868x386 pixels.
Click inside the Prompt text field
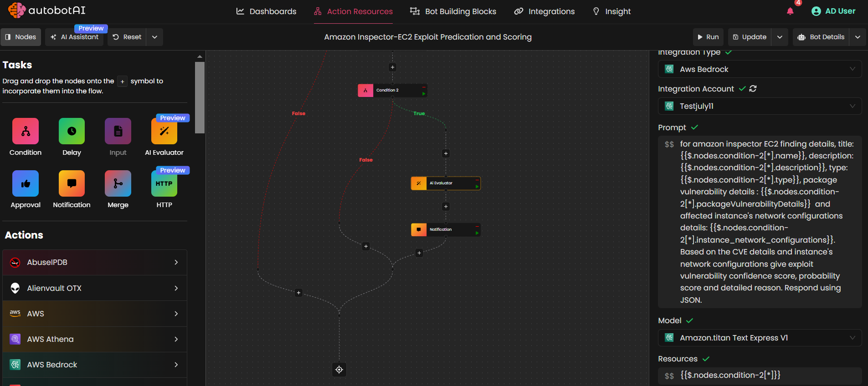pos(760,222)
